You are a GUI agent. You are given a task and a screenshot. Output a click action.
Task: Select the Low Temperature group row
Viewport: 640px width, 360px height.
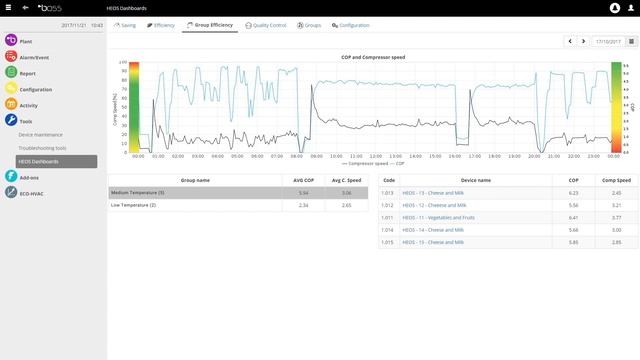238,205
